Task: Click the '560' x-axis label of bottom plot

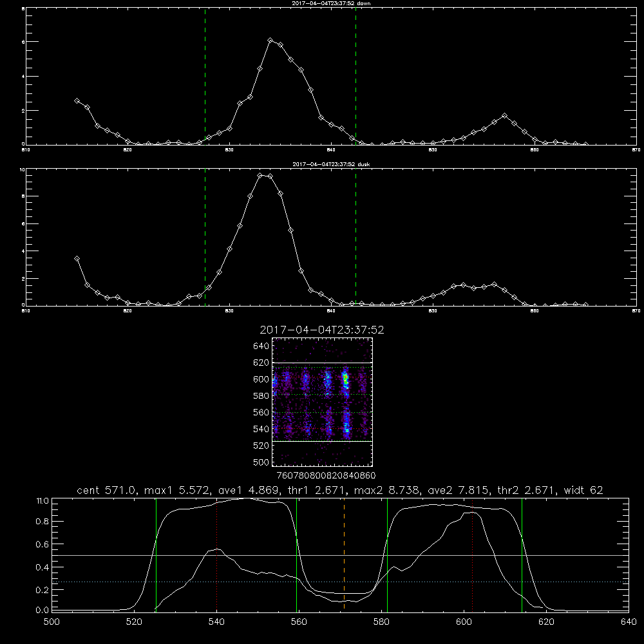Action: pos(299,622)
